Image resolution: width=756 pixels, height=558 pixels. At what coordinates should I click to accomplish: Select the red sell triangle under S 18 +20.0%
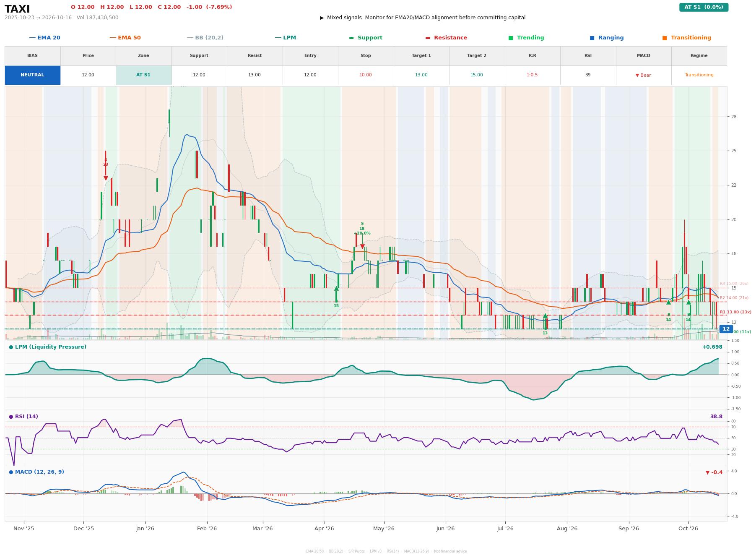click(x=362, y=247)
